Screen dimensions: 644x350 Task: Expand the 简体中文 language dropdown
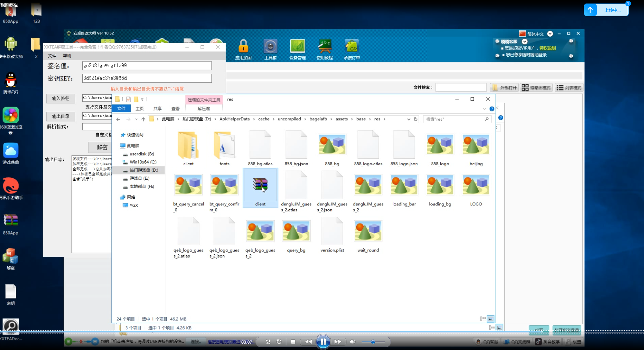click(x=550, y=34)
